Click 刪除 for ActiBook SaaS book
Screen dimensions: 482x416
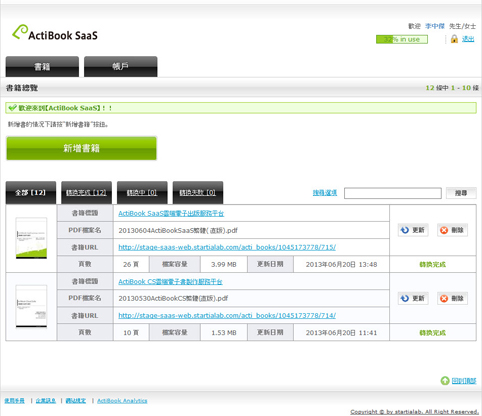(452, 230)
